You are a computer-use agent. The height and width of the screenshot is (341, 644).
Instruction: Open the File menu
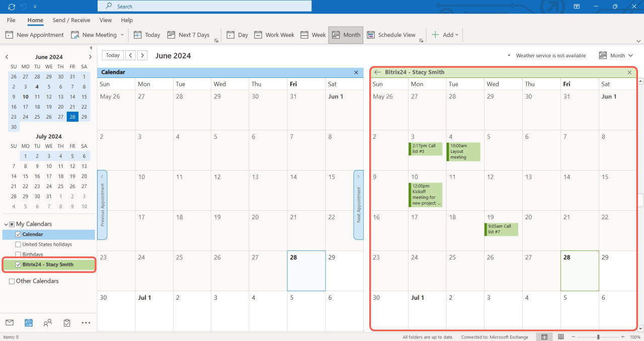[11, 20]
